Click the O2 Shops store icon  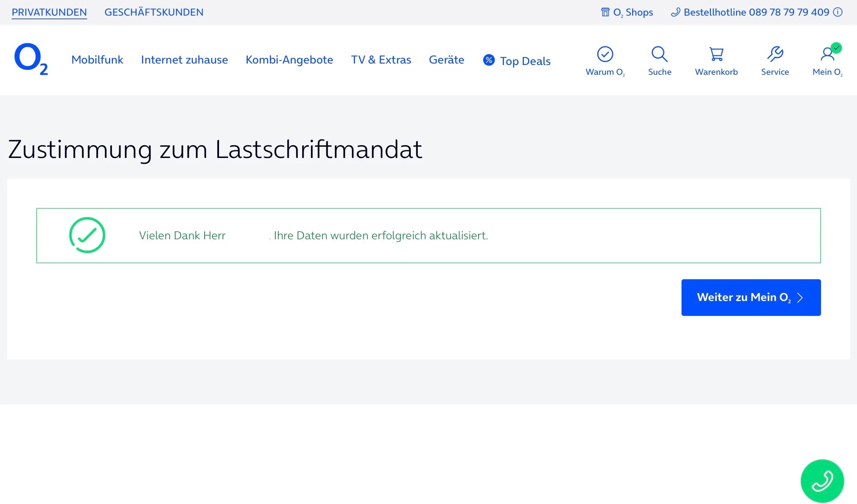coord(605,12)
